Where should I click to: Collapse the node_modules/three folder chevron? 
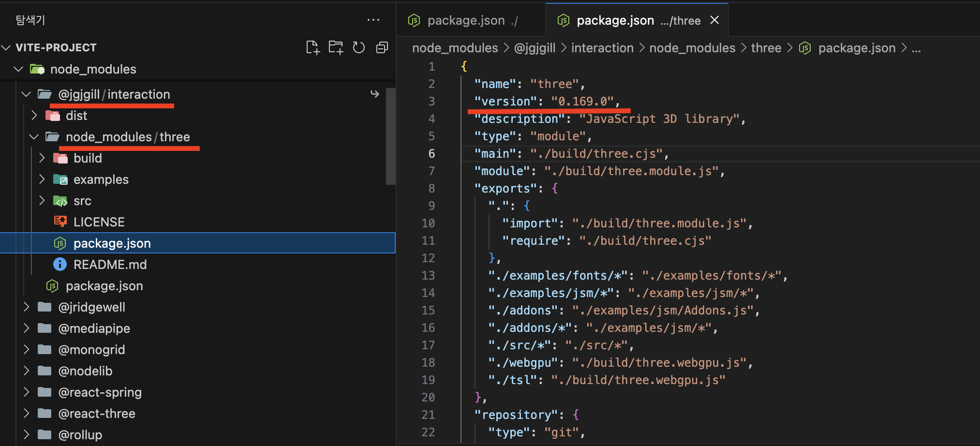click(34, 137)
